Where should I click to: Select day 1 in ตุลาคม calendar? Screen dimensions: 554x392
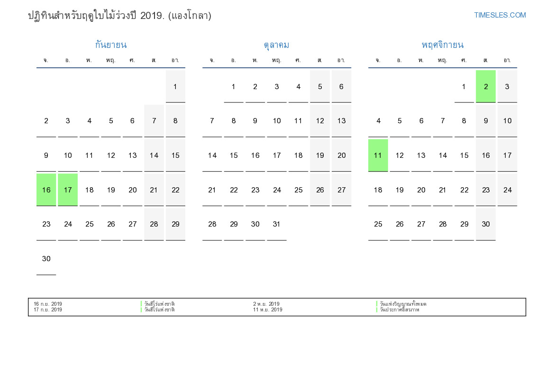(234, 86)
